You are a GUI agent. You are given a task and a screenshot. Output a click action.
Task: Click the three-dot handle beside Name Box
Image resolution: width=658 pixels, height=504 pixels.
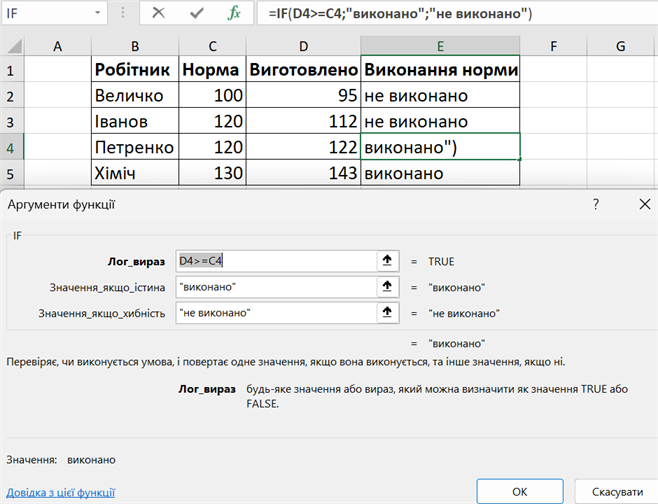pyautogui.click(x=124, y=14)
